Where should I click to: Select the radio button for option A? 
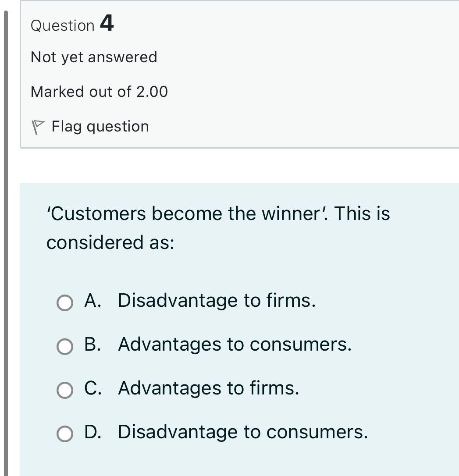[x=64, y=302]
